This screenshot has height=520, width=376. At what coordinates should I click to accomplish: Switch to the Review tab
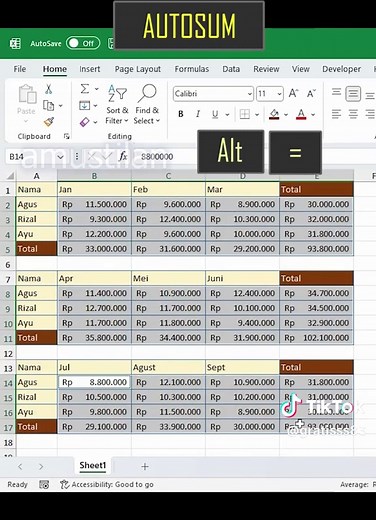coord(266,69)
